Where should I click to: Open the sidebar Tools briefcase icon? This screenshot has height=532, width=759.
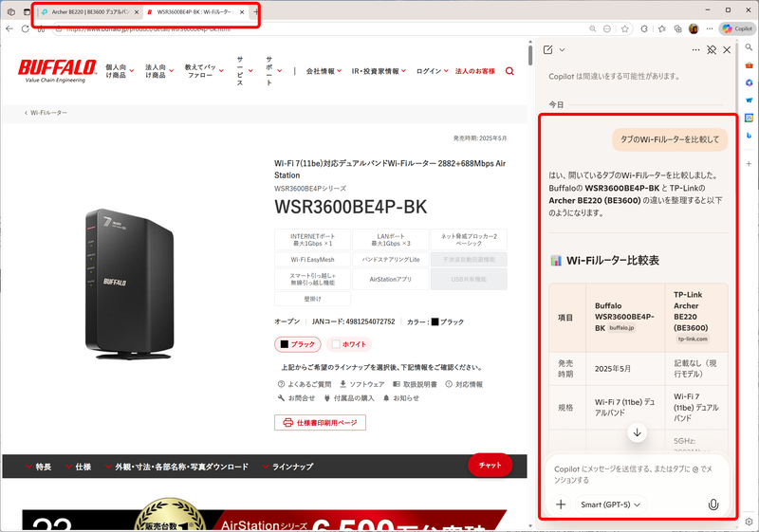749,65
